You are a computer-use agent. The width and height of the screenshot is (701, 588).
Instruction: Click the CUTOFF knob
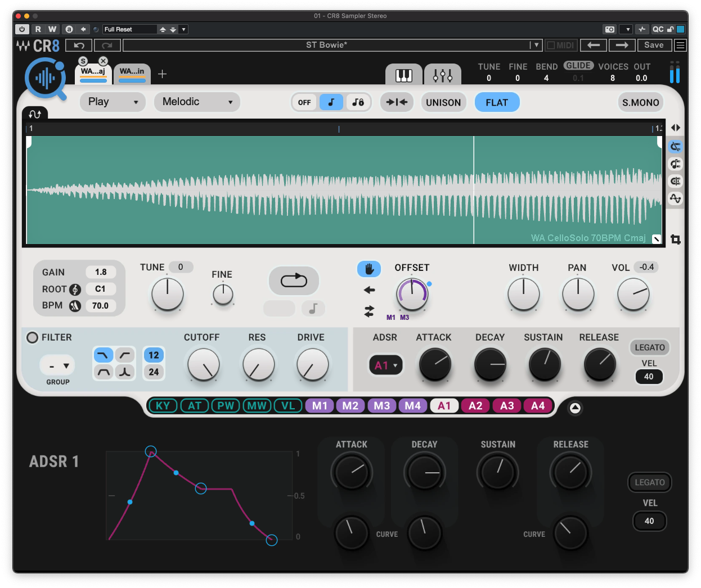pyautogui.click(x=203, y=364)
